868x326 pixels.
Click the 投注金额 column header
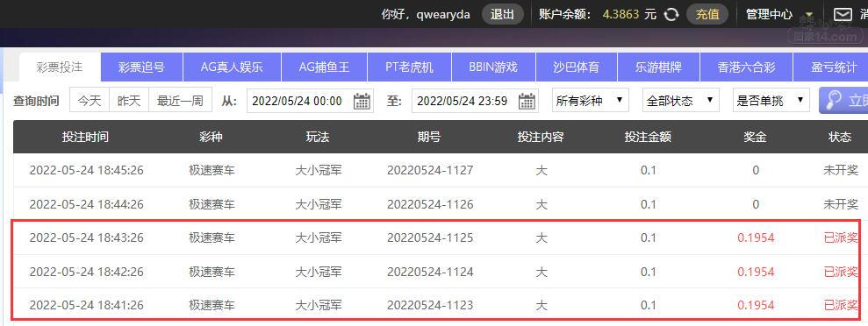648,137
